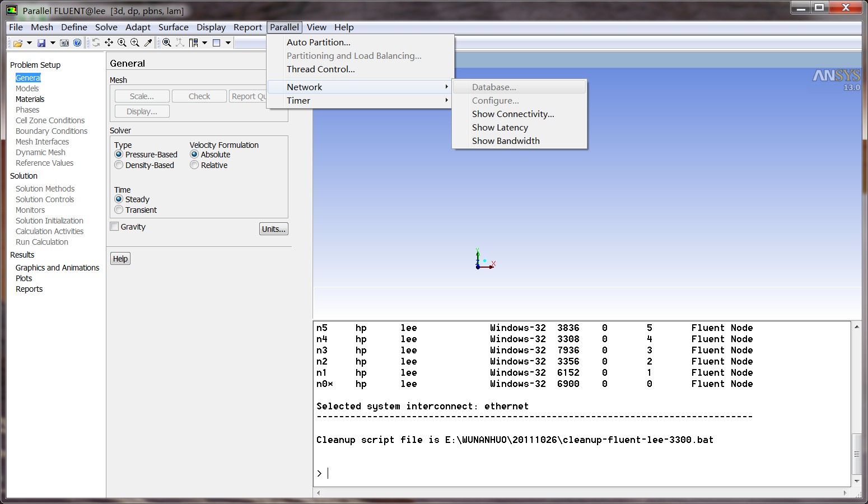Select Relative velocity formulation
This screenshot has height=504, width=868.
coord(194,165)
